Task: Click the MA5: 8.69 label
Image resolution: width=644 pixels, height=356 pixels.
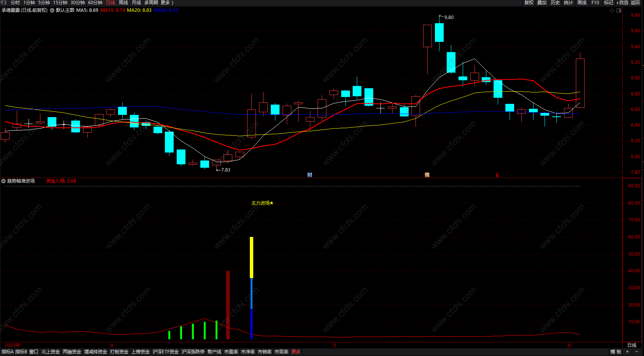Action: (x=87, y=10)
